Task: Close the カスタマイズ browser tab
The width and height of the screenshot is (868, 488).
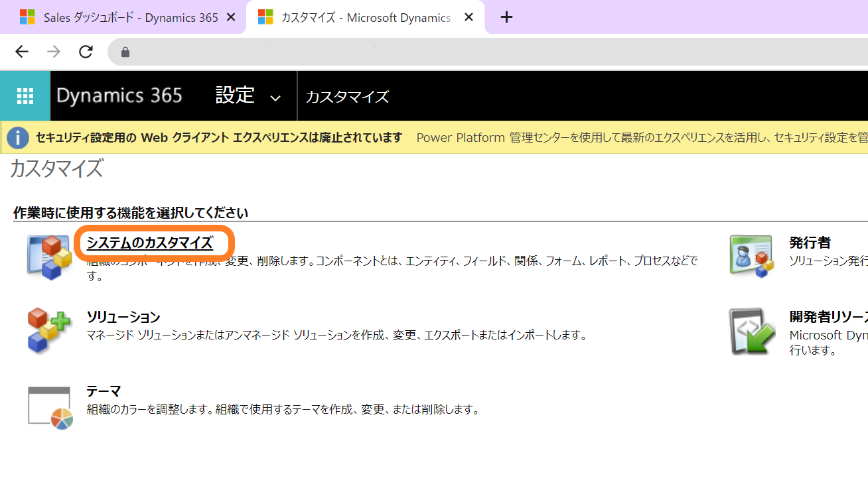Action: (469, 17)
